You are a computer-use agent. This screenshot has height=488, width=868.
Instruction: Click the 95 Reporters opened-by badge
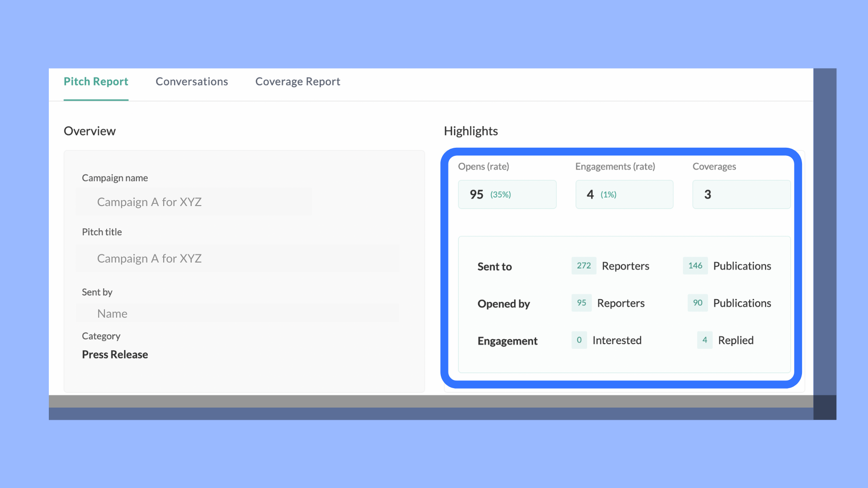point(581,303)
